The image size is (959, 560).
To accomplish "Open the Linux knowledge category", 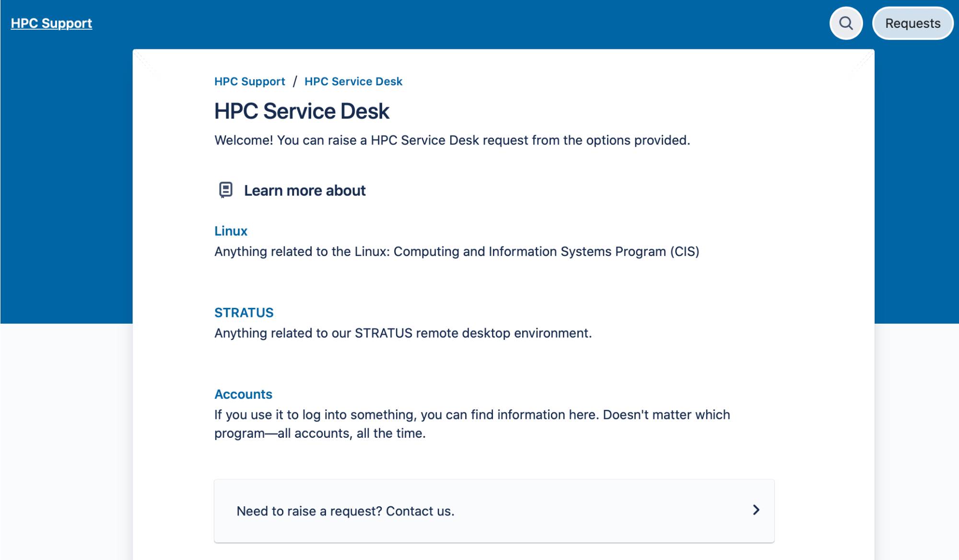I will point(231,231).
